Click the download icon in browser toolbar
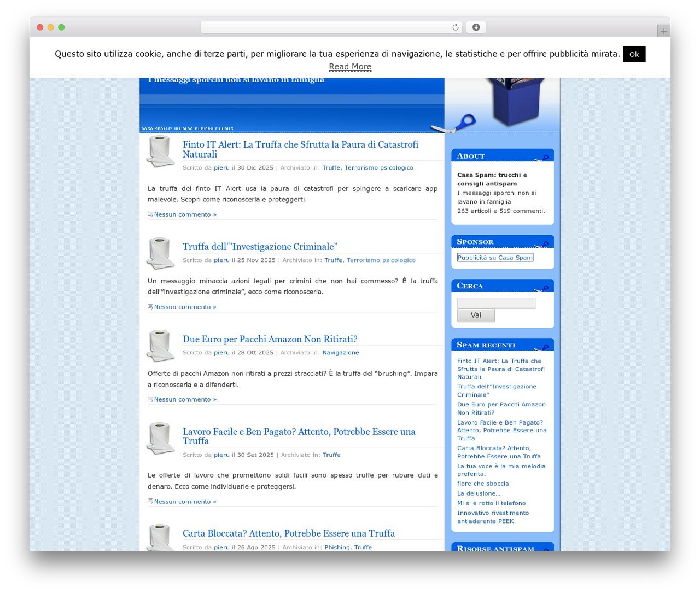This screenshot has width=700, height=593. [476, 27]
